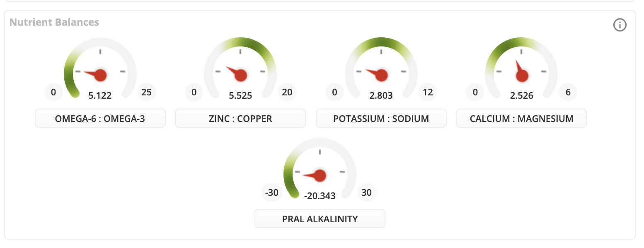Click the info icon in top-right corner
The height and width of the screenshot is (248, 644).
tap(620, 25)
